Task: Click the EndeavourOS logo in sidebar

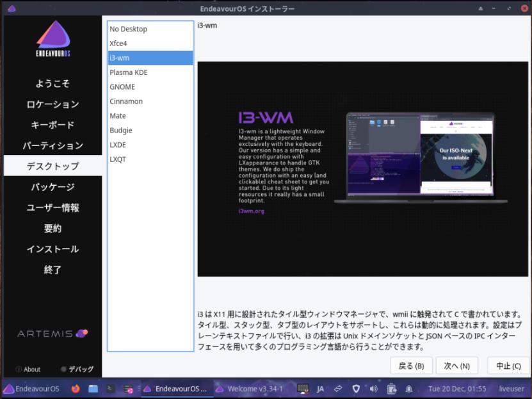Action: 53,38
